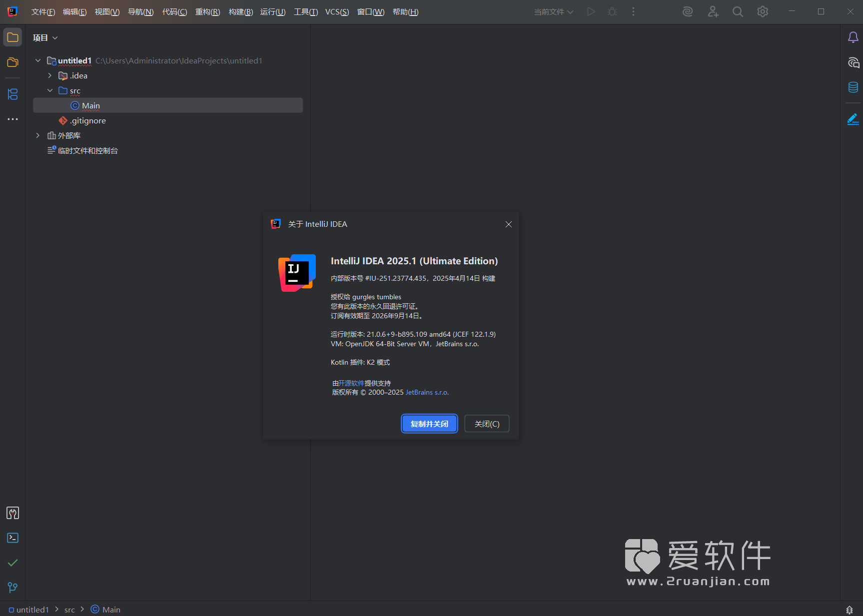Click the status bar icon at bottom right
Viewport: 863px width, 616px height.
pyautogui.click(x=850, y=610)
